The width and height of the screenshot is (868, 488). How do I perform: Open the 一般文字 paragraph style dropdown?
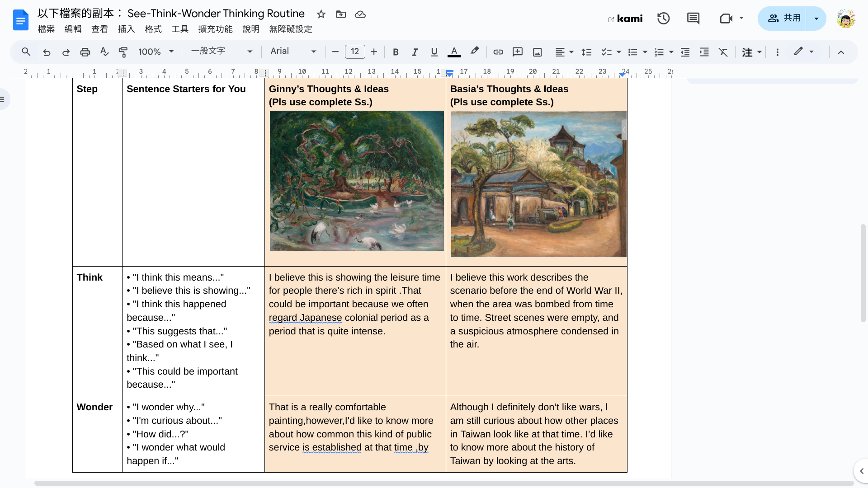pyautogui.click(x=221, y=52)
